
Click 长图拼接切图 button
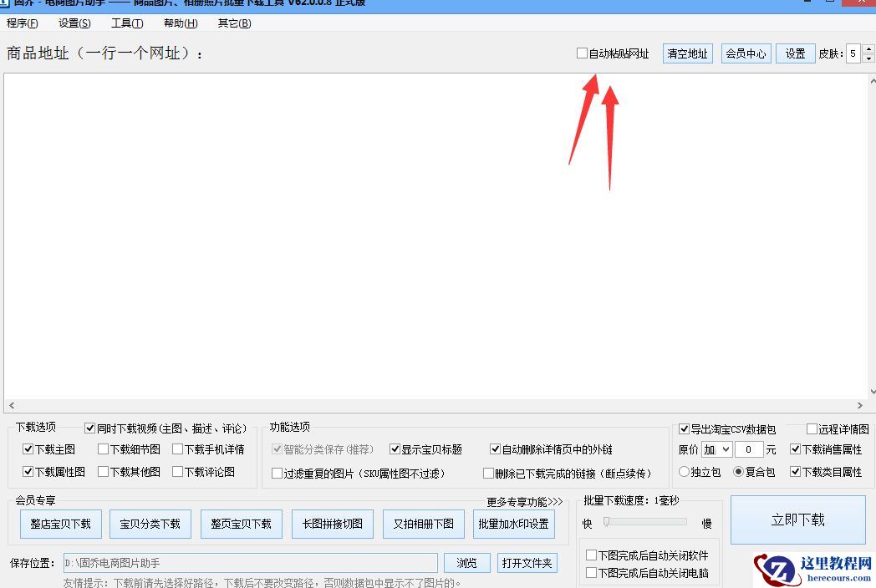click(x=333, y=524)
